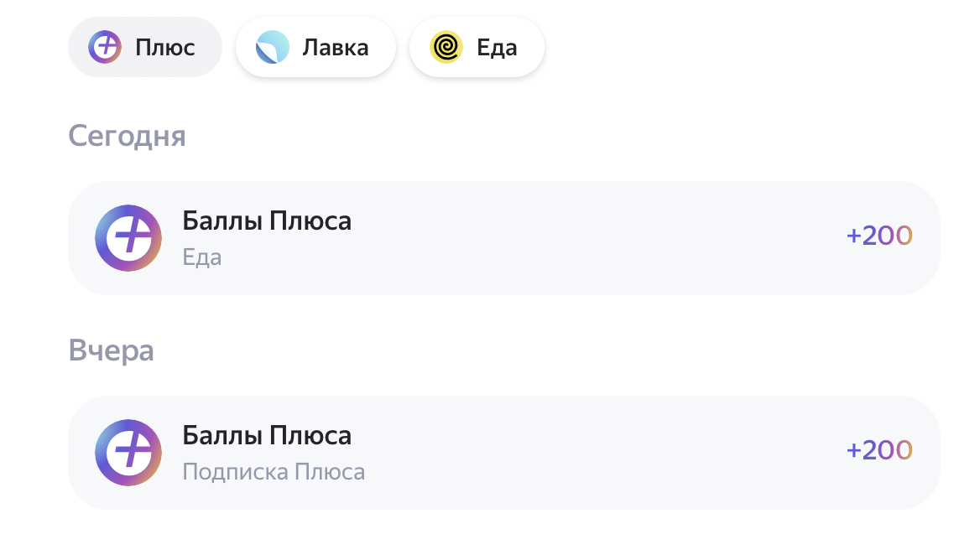Click the Plus icon in yesterday's Баллы Плюса entry
Screen dimensions: 980x555
(x=128, y=453)
